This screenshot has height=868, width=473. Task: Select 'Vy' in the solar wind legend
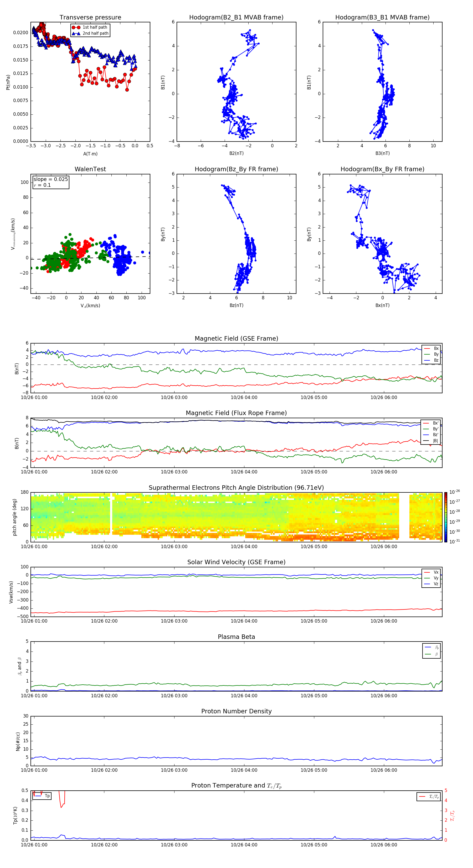pyautogui.click(x=431, y=578)
